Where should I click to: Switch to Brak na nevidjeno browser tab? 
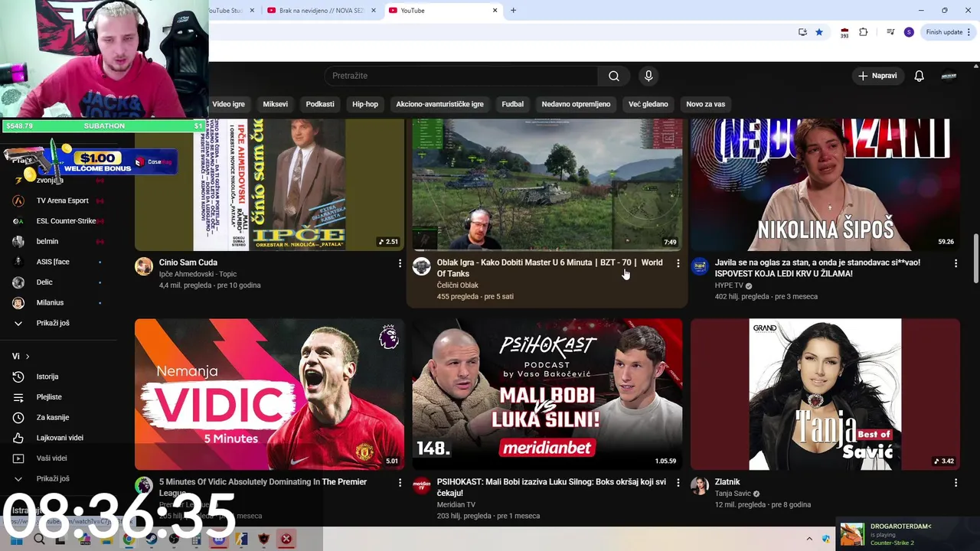(322, 11)
